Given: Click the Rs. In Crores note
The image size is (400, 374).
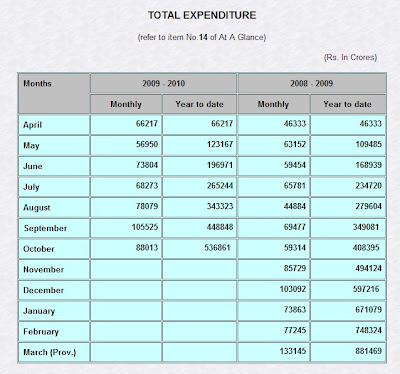Looking at the screenshot, I should (350, 57).
